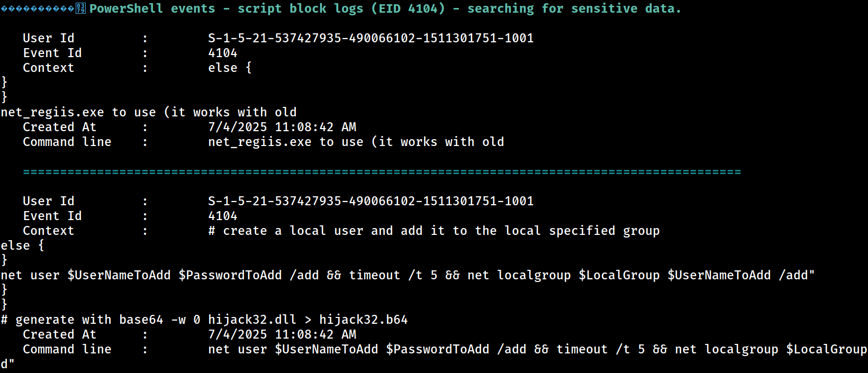This screenshot has height=373, width=868.
Task: Click the second Event Id 4104 value
Action: (223, 216)
